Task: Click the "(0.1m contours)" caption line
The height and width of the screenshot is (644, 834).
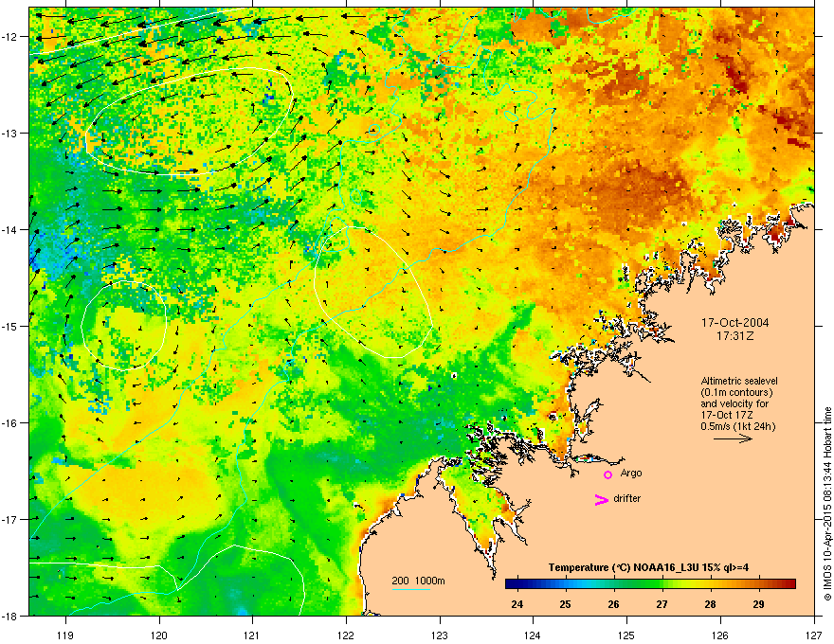Action: (x=736, y=392)
